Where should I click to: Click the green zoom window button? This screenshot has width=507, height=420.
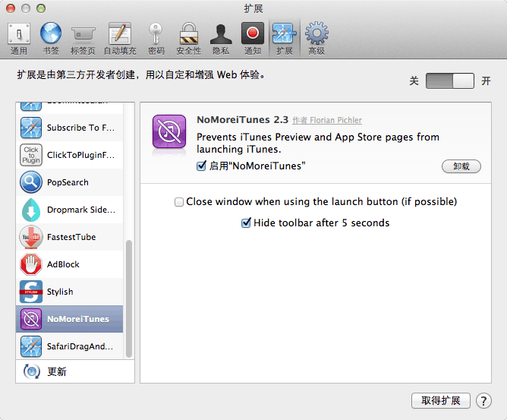pos(41,8)
